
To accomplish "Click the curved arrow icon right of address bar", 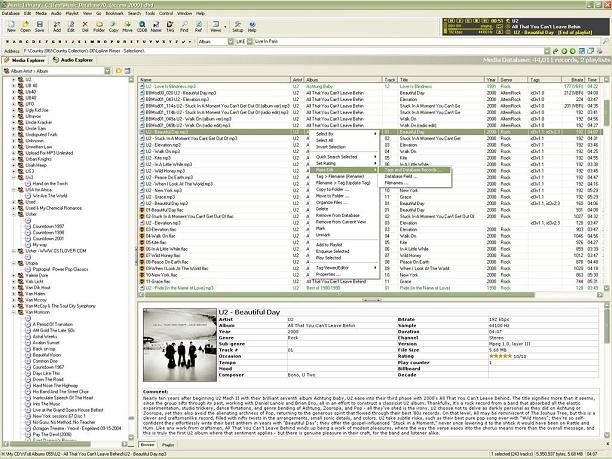I will point(555,51).
